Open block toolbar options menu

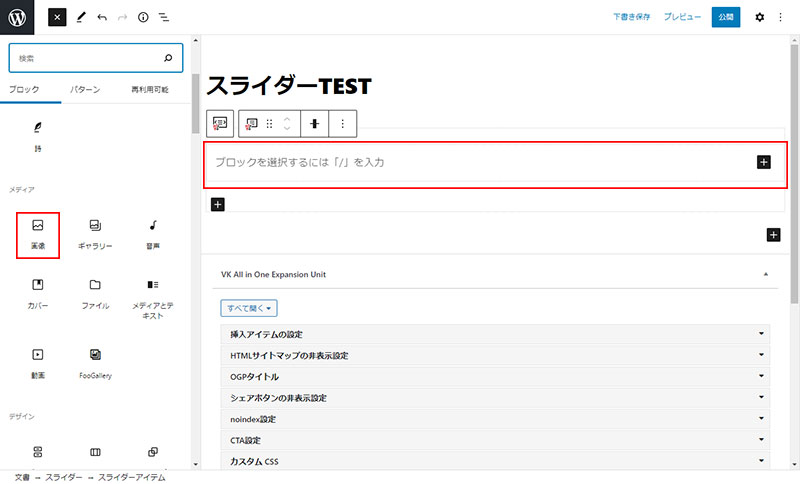(x=343, y=124)
